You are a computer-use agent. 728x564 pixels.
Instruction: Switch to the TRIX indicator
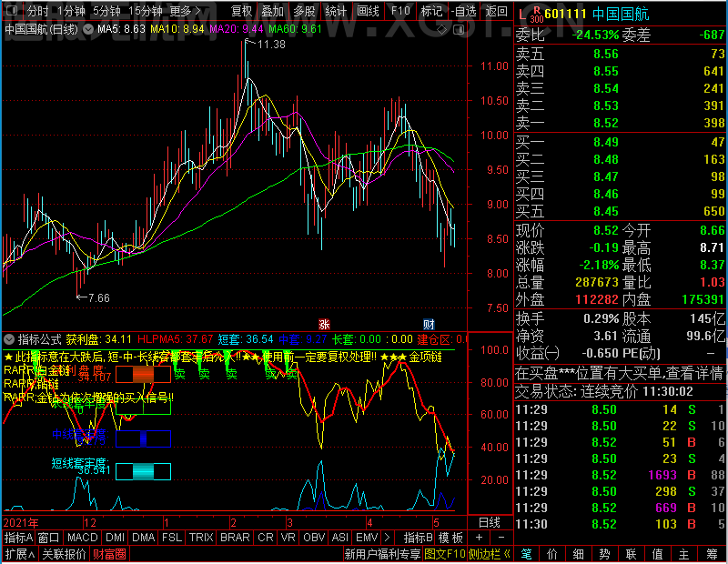pos(201,538)
